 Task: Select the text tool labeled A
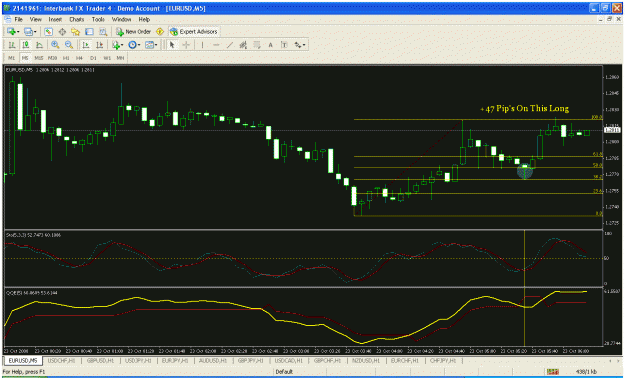pyautogui.click(x=270, y=45)
